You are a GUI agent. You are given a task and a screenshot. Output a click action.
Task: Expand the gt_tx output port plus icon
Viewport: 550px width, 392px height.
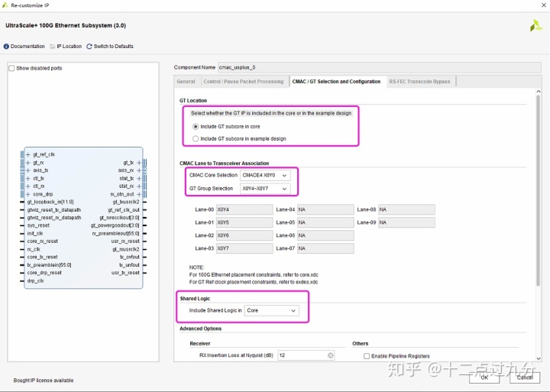tap(139, 163)
